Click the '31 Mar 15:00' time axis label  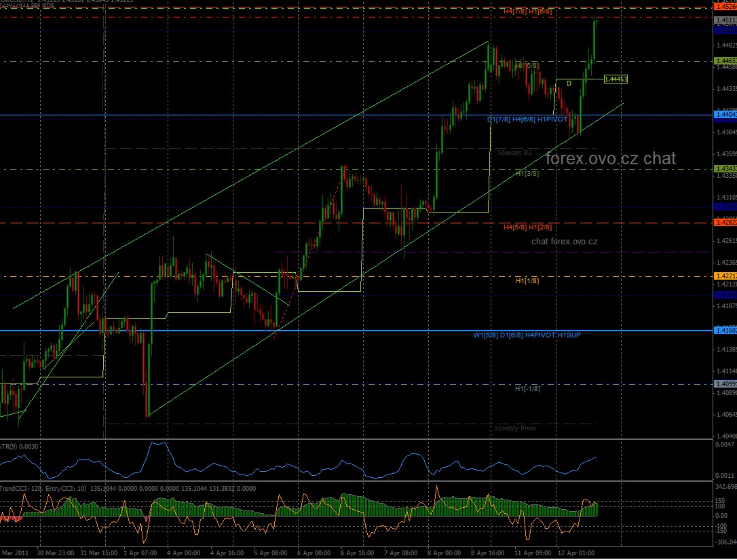click(x=98, y=553)
